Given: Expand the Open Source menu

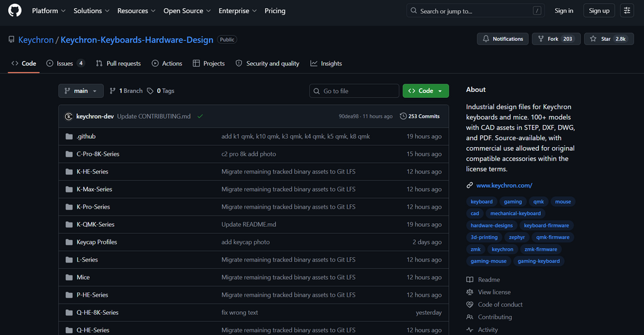Looking at the screenshot, I should (x=186, y=11).
